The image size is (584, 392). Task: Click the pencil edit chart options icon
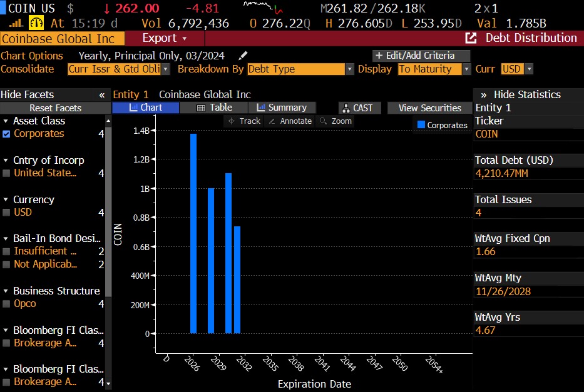click(x=243, y=56)
